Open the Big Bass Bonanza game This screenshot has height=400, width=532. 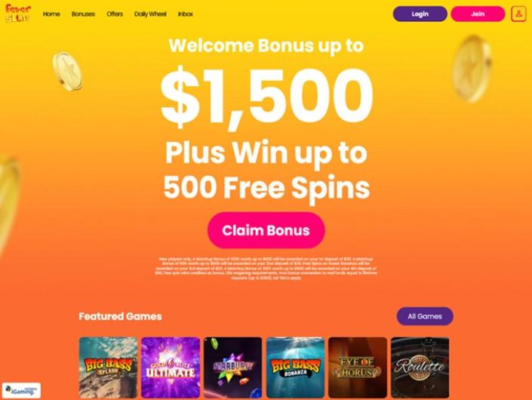pos(295,368)
